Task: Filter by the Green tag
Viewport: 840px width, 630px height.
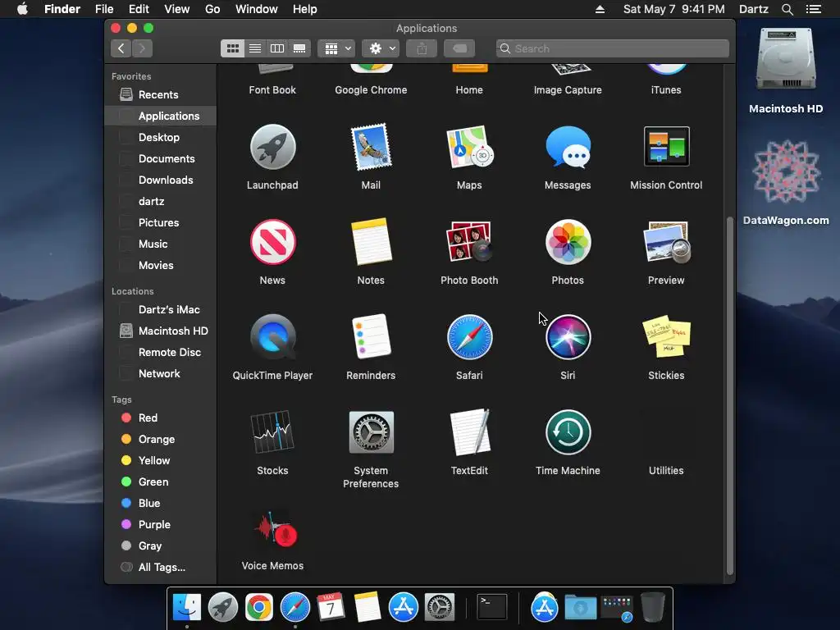Action: tap(161, 482)
